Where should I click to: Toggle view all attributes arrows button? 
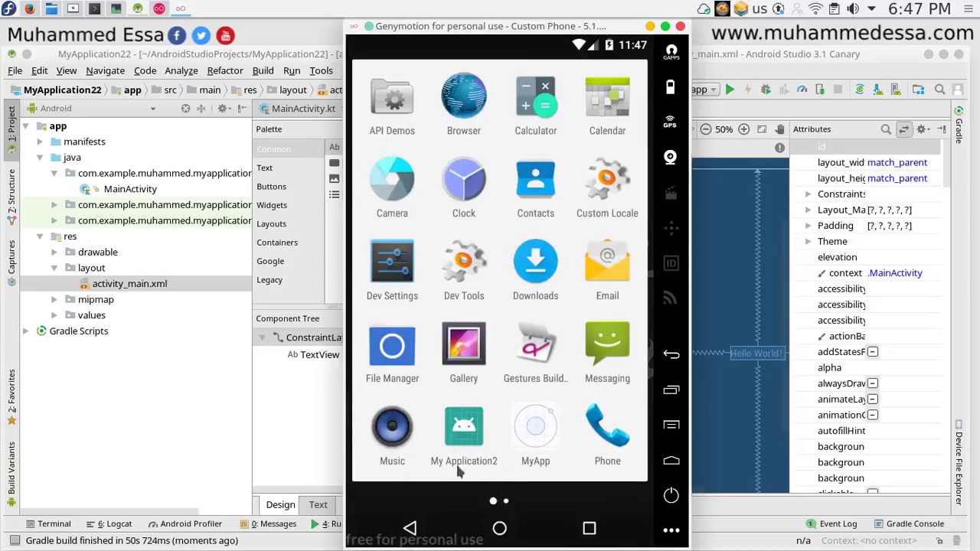coord(904,129)
